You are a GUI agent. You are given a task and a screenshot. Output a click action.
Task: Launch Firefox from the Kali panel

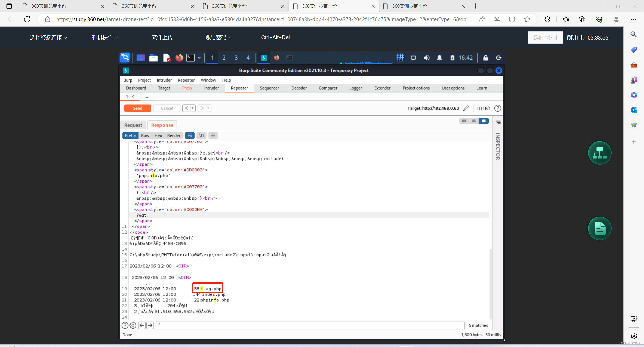tap(179, 58)
